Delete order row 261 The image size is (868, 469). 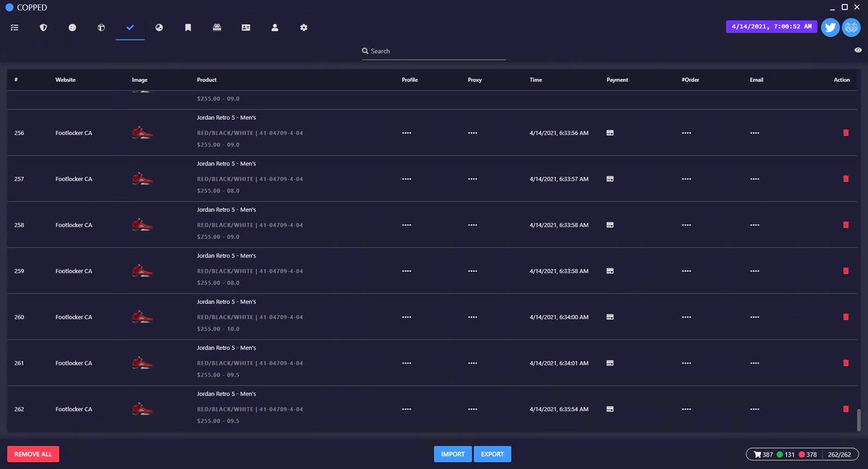[846, 363]
